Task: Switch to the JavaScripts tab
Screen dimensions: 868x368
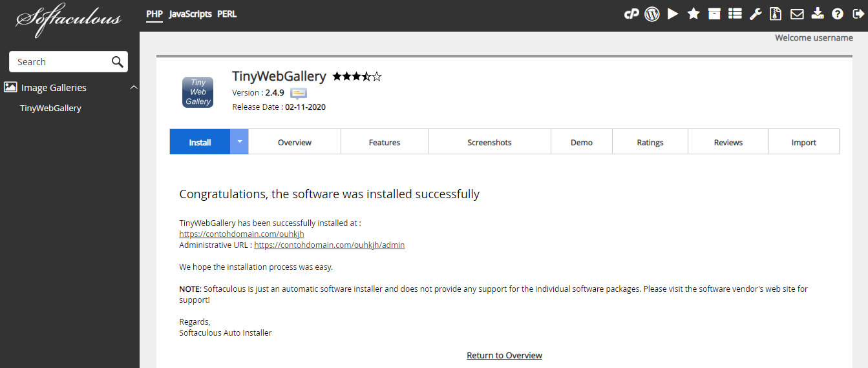Action: click(x=190, y=14)
